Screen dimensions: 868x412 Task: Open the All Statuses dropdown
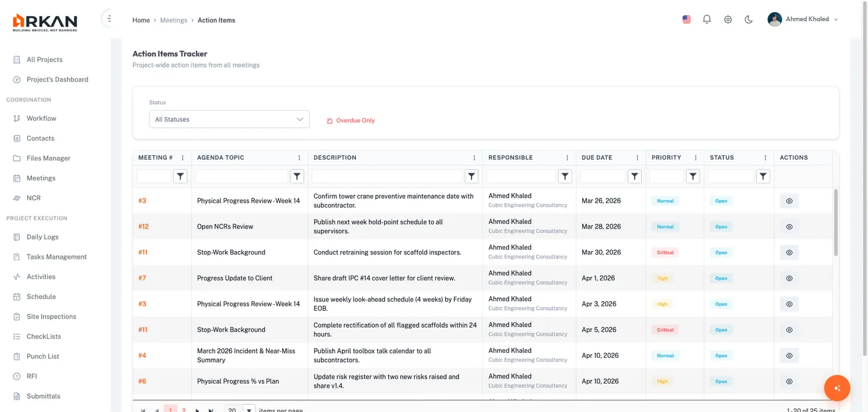pyautogui.click(x=229, y=119)
